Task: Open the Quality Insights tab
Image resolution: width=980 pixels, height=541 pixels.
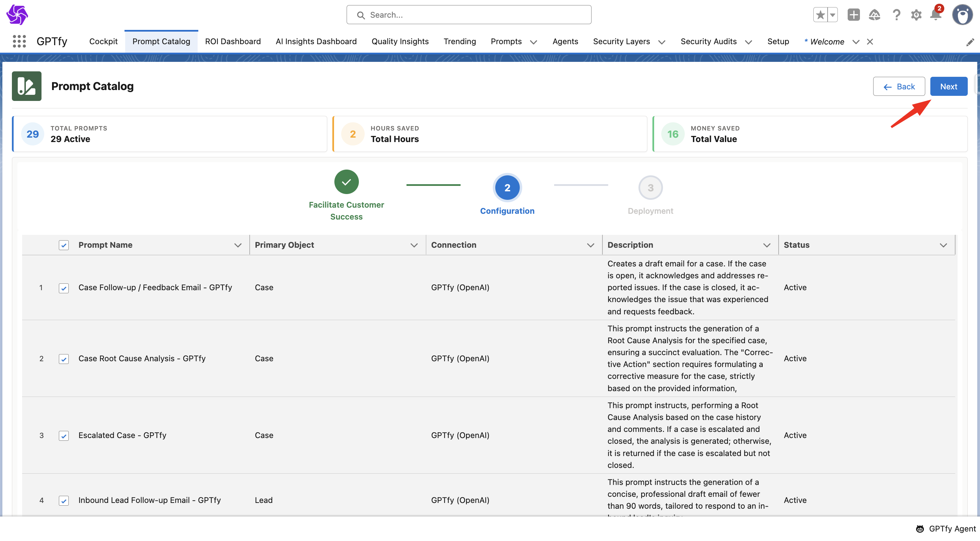Action: pyautogui.click(x=400, y=41)
